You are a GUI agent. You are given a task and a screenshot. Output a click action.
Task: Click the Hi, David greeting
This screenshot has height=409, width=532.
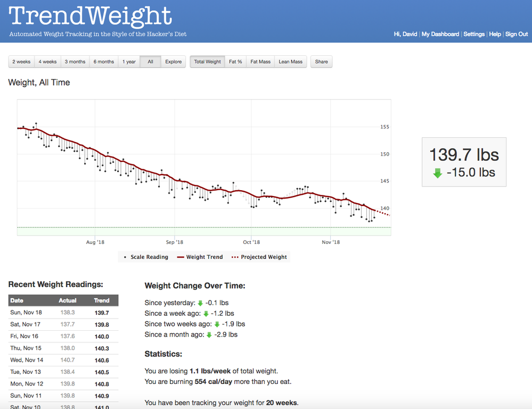tap(405, 34)
